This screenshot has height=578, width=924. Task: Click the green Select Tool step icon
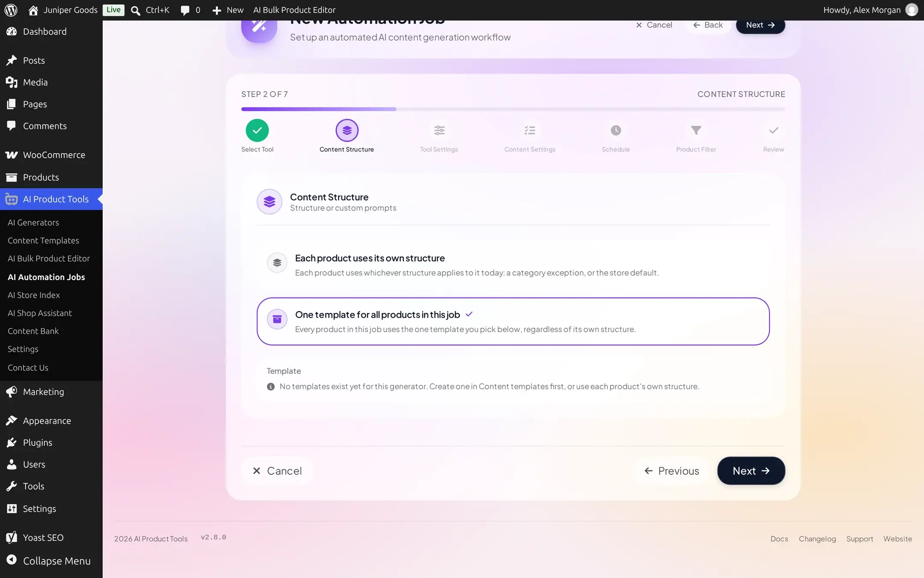(257, 130)
